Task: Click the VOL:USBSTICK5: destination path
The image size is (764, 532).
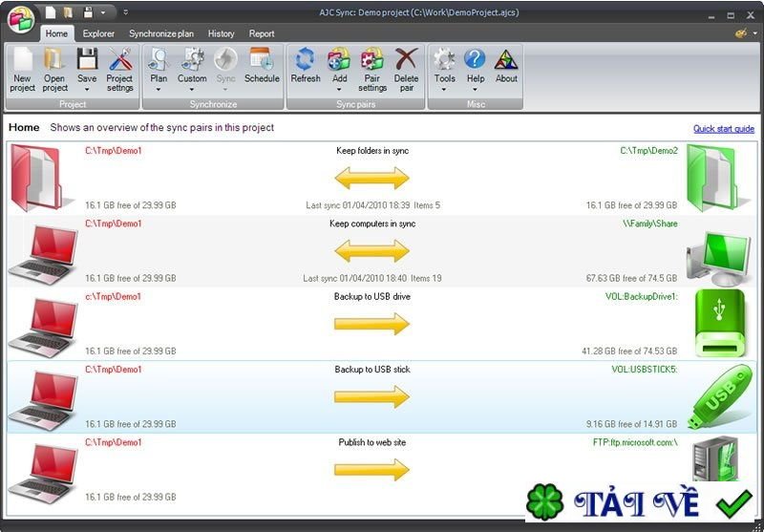Action: point(645,370)
